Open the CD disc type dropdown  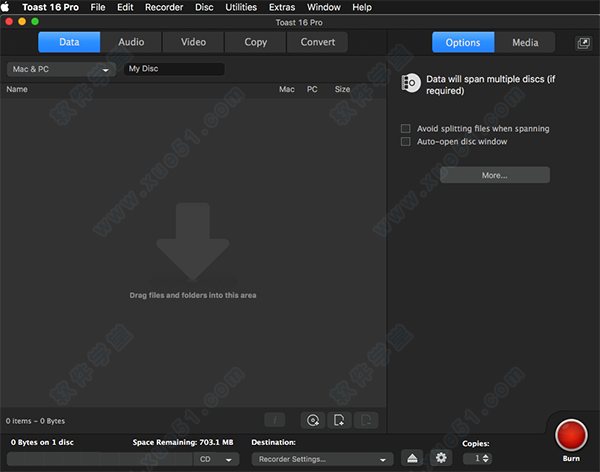(216, 459)
